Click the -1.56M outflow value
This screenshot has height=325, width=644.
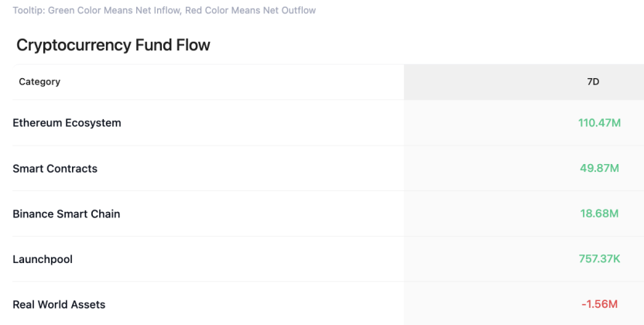[x=599, y=304]
